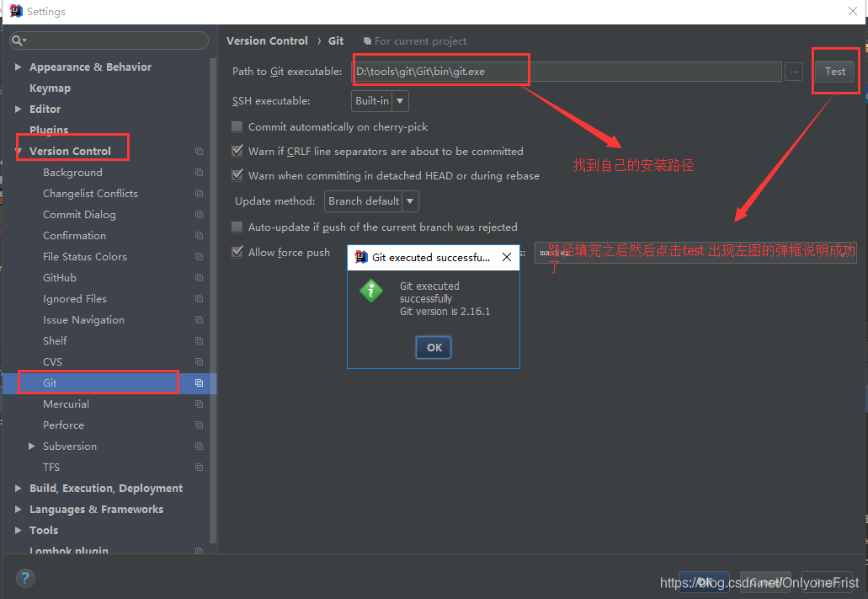Screen dimensions: 868x599
Task: Click the project-level icon beside Perforce
Action: (200, 425)
